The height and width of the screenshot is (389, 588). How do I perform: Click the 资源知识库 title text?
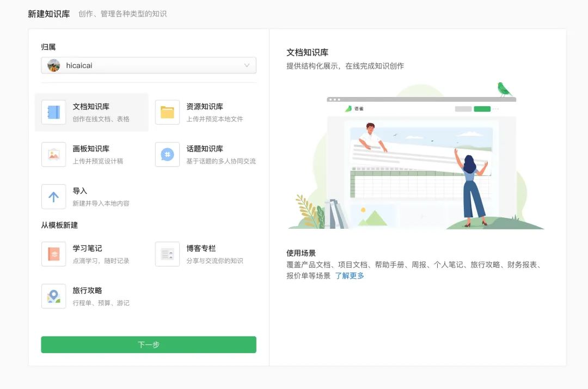(205, 107)
